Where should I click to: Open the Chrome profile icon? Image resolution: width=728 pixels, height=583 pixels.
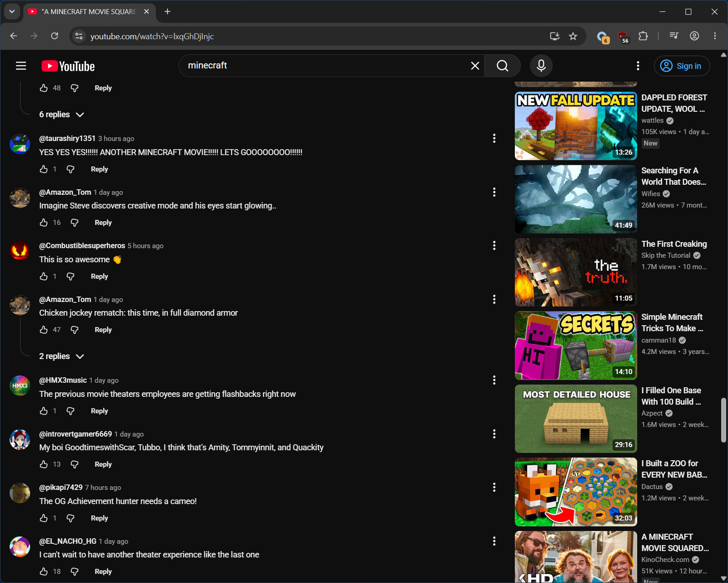[x=694, y=36]
